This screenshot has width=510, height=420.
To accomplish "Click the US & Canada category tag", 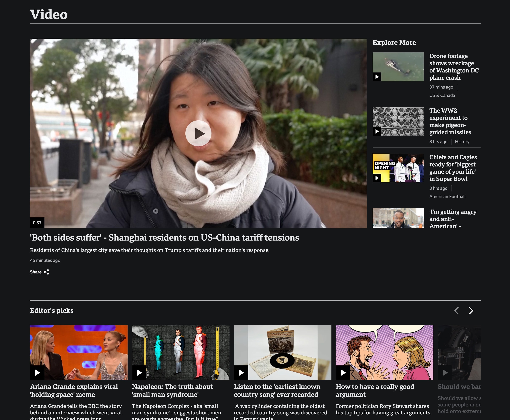I will click(x=442, y=96).
